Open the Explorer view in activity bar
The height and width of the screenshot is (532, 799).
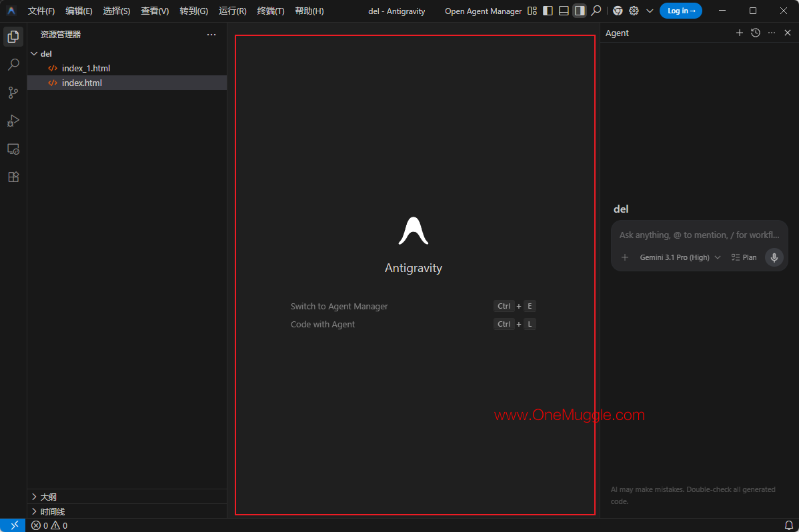13,37
